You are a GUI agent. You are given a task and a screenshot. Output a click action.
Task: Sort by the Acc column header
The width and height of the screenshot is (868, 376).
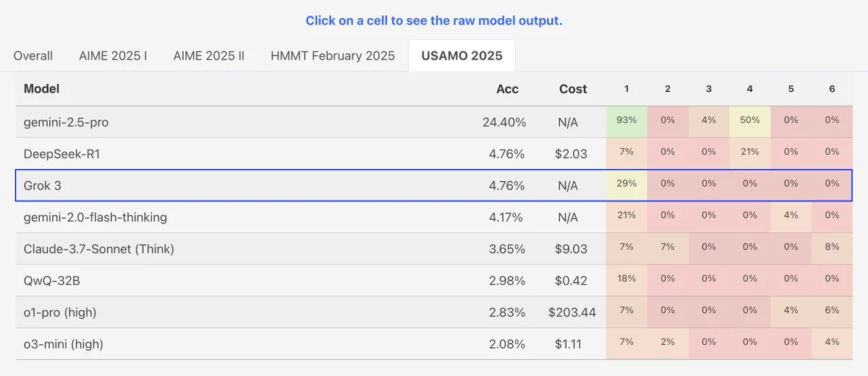(x=507, y=89)
